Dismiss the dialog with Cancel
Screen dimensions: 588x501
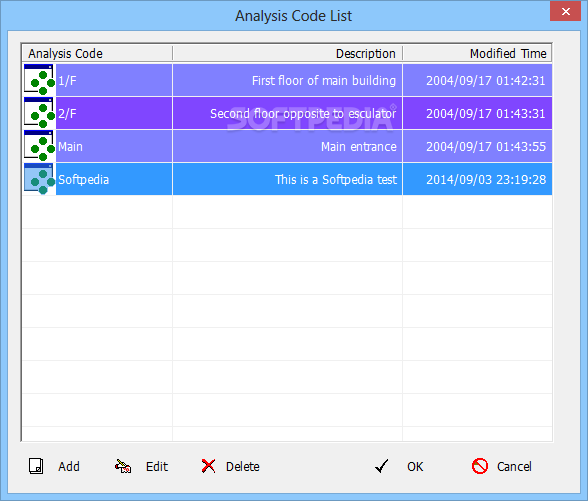point(514,466)
